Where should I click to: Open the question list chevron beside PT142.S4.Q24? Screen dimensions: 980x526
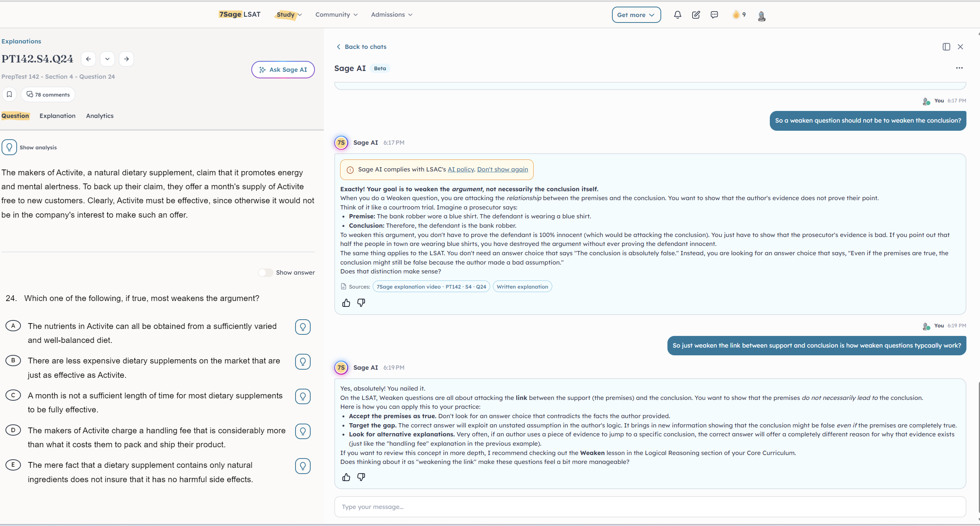pyautogui.click(x=107, y=59)
